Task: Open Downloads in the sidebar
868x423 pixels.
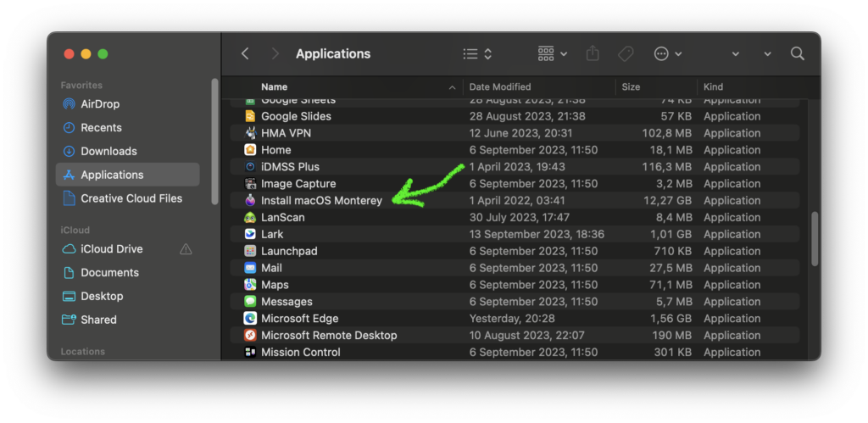Action: click(127, 151)
